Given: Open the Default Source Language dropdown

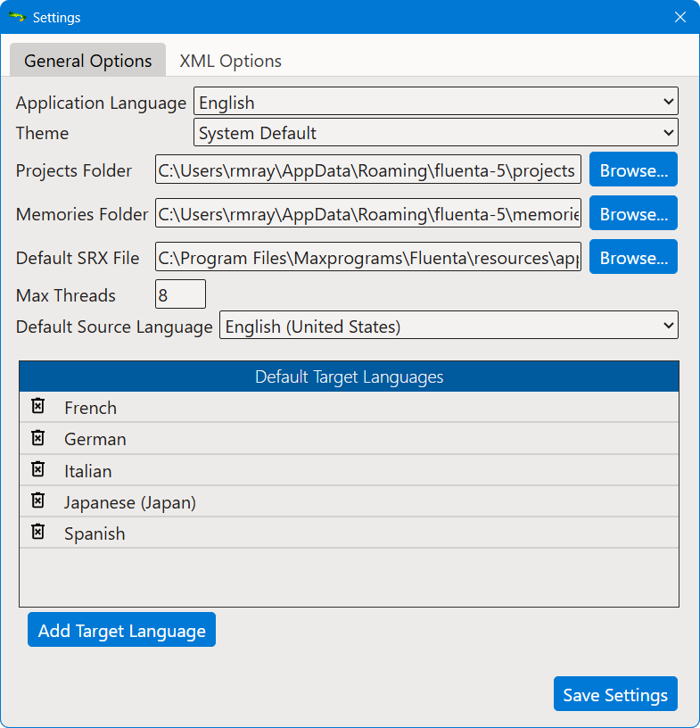Looking at the screenshot, I should (449, 325).
